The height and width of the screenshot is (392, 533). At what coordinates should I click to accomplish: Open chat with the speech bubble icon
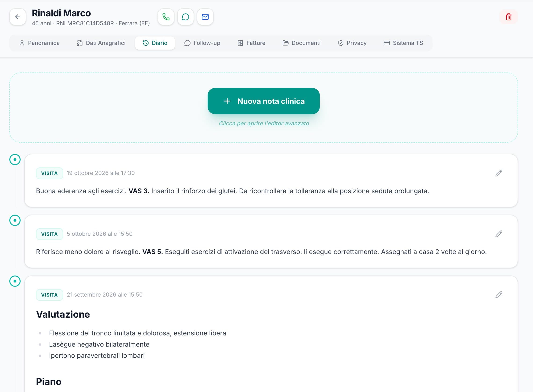[186, 17]
